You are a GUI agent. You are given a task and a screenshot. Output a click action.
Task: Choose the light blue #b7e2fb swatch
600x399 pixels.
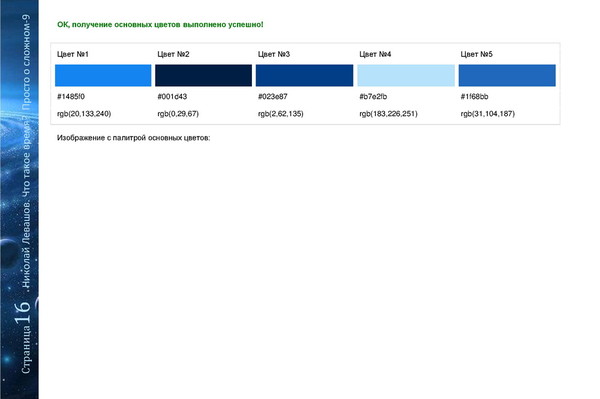pos(406,75)
